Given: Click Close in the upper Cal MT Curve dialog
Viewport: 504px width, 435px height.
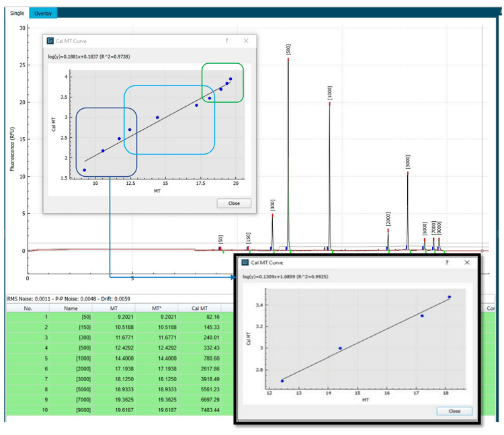Looking at the screenshot, I should pos(233,203).
